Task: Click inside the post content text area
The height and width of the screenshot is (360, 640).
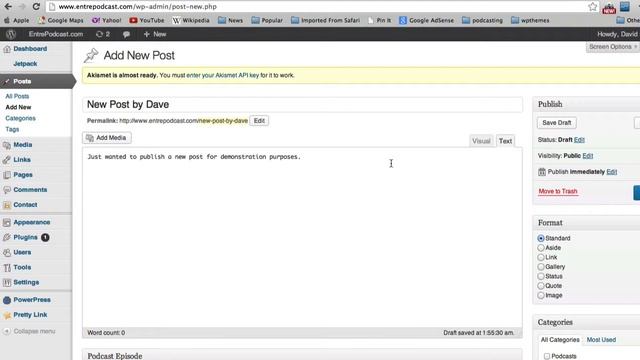Action: pos(302,238)
